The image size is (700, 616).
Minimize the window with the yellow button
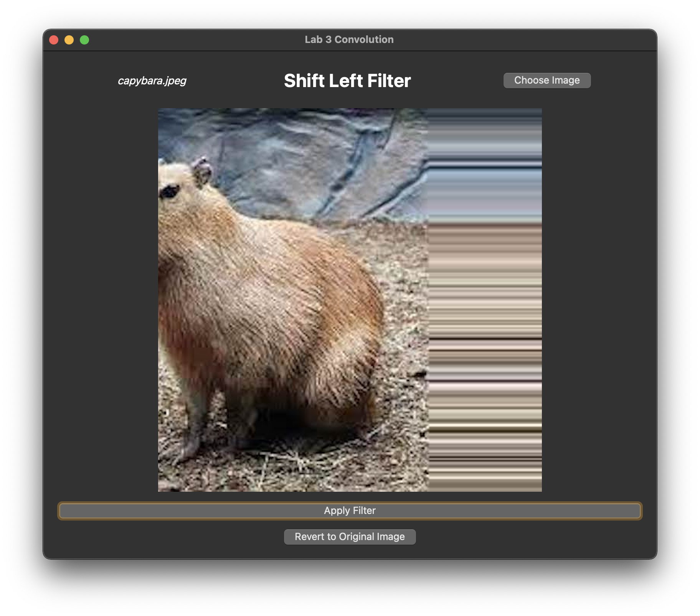pyautogui.click(x=69, y=40)
